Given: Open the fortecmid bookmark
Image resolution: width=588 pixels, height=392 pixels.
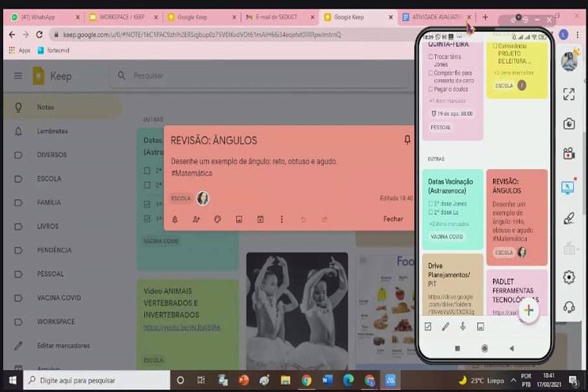Looking at the screenshot, I should 53,50.
